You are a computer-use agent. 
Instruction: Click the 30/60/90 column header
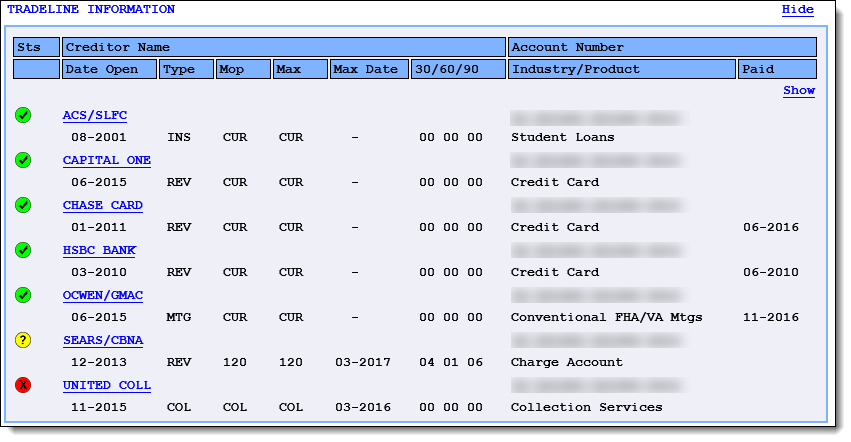(x=458, y=70)
